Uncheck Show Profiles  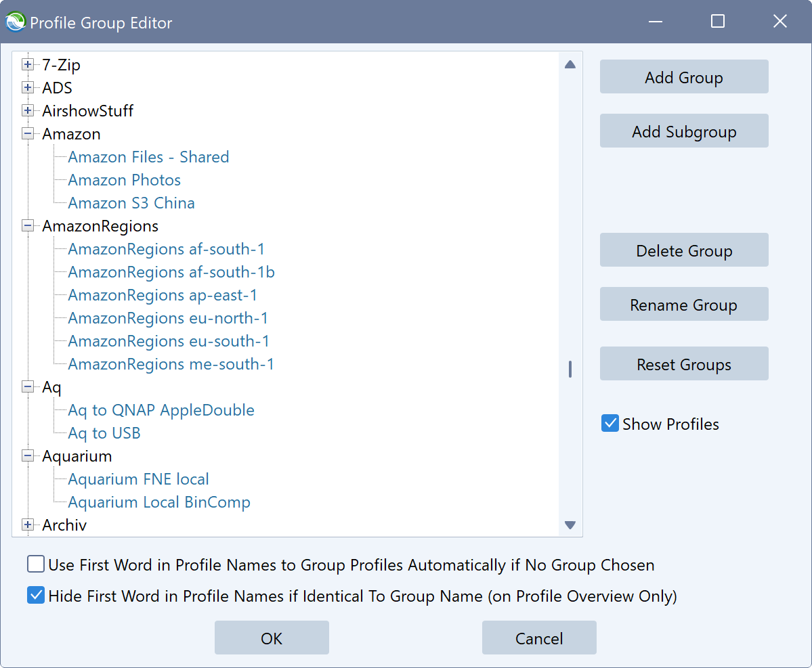pos(610,423)
